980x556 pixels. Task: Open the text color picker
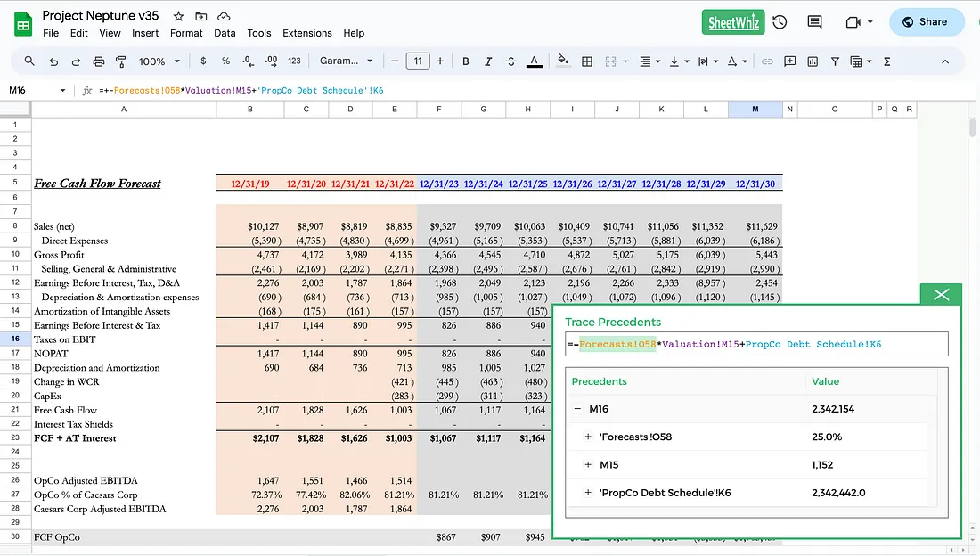click(535, 61)
